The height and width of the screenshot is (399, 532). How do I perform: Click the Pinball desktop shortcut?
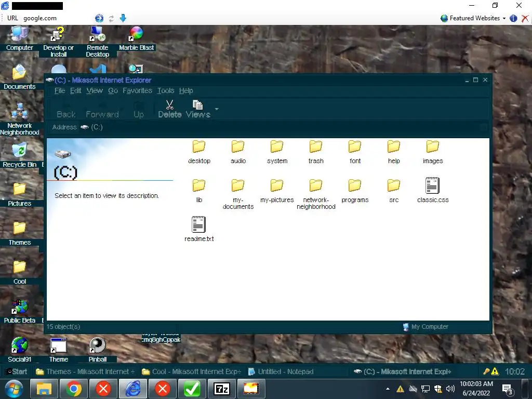(97, 350)
